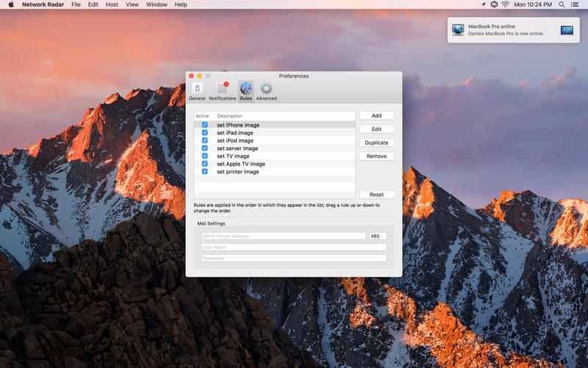Disable the set iPhone image rule

205,125
